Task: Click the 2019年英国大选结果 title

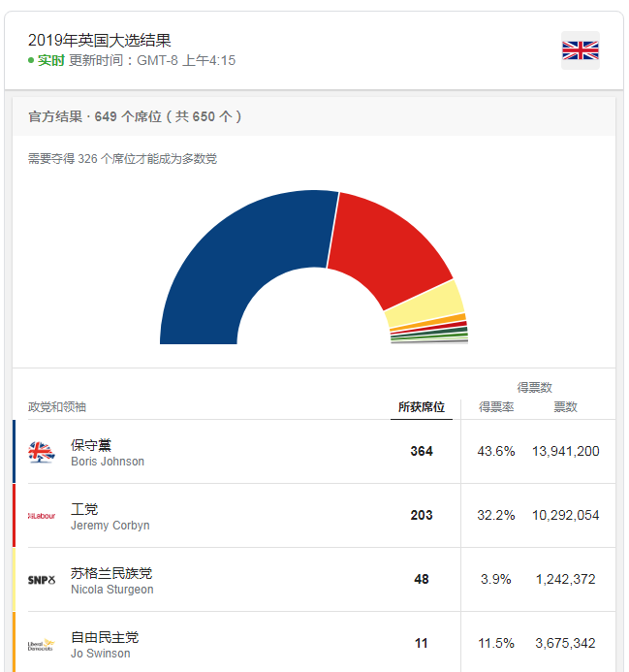Action: point(100,41)
